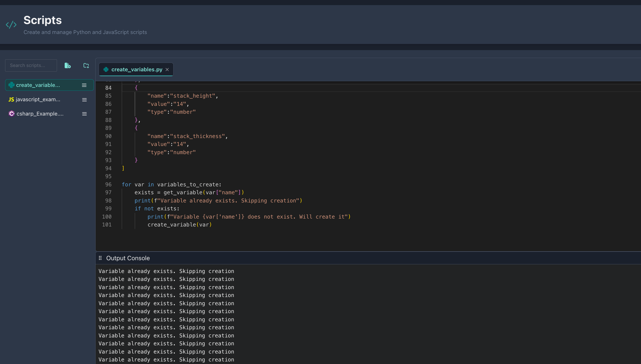
Task: Click the JS icon beside javascript_exam
Action: [11, 99]
